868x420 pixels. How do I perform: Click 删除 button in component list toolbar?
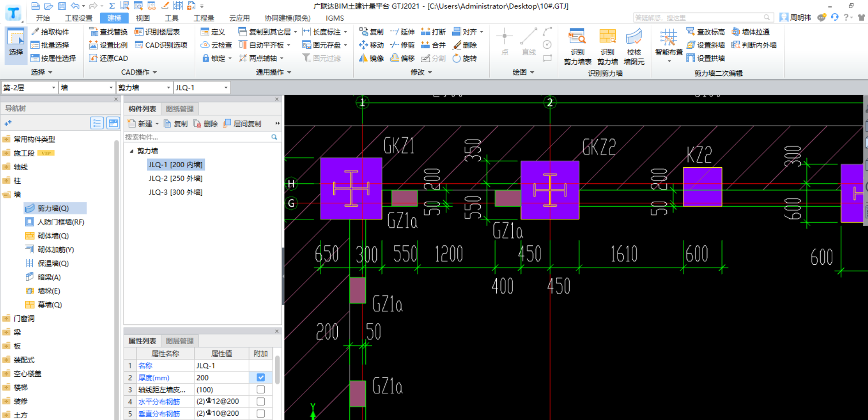[205, 124]
